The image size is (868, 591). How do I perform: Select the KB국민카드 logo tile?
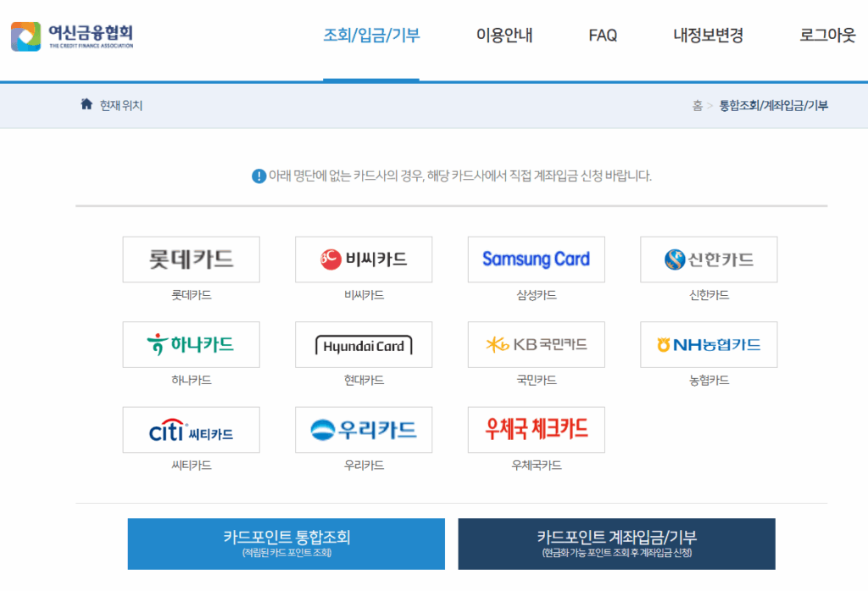click(x=537, y=344)
